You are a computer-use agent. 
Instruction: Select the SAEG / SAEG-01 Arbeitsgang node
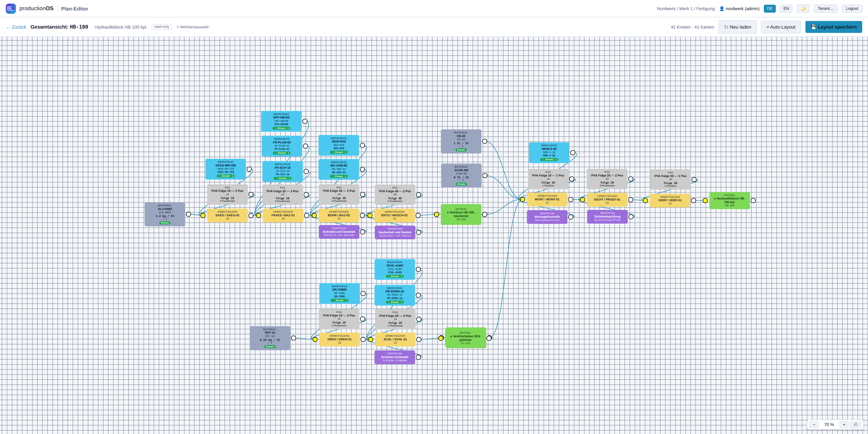[227, 215]
